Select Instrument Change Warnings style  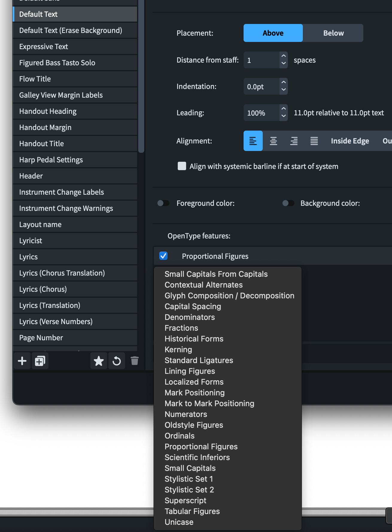75,208
